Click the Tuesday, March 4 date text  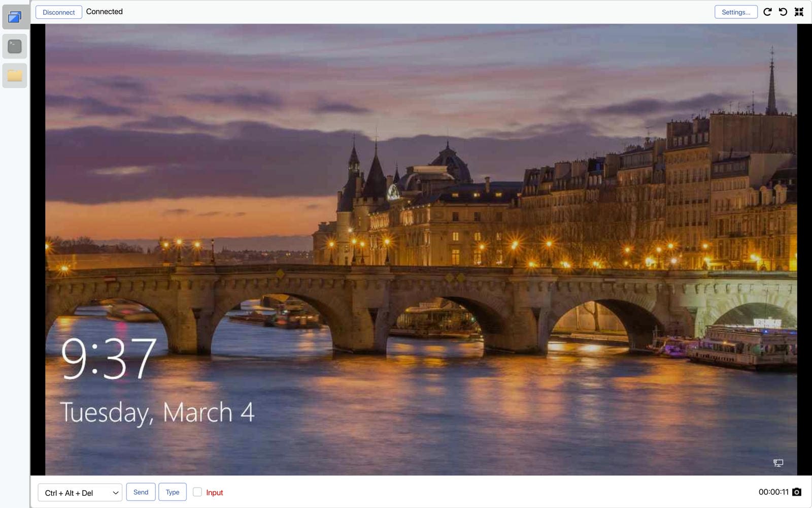click(x=157, y=412)
